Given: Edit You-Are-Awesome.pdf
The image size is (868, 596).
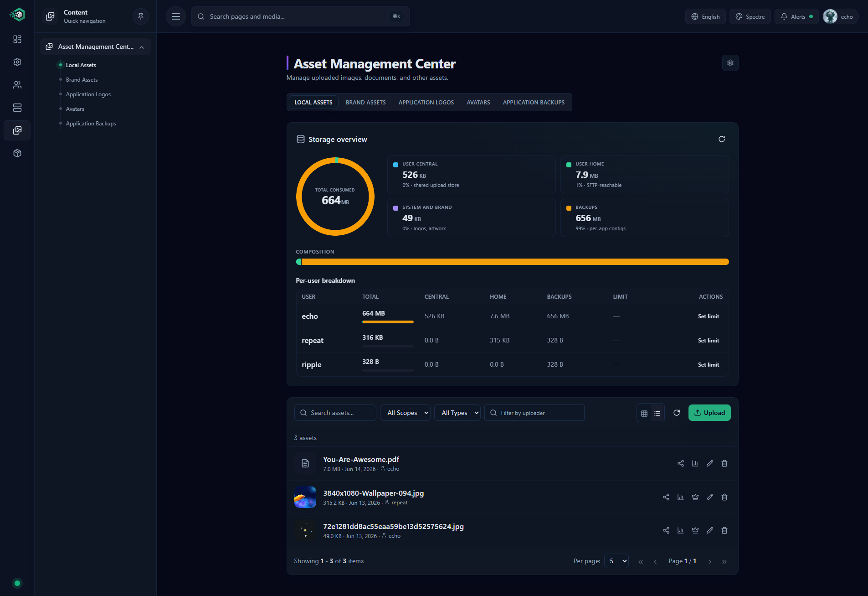Looking at the screenshot, I should click(710, 463).
